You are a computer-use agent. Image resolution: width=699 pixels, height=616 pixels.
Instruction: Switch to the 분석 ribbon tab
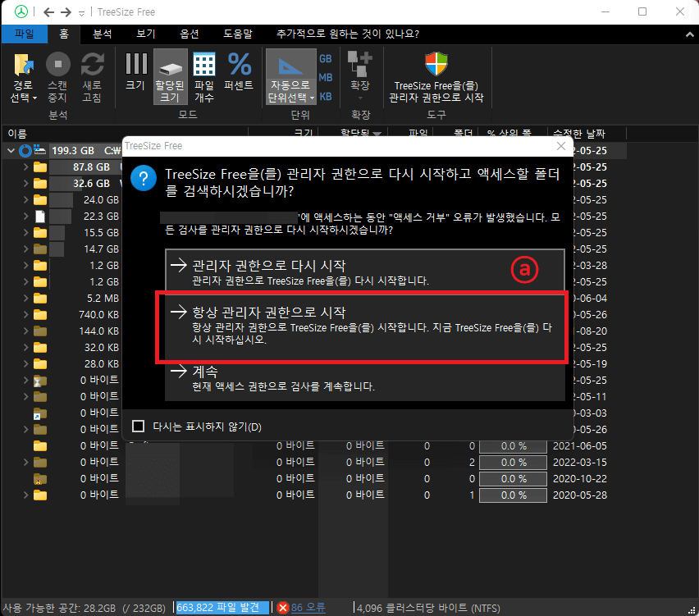103,34
